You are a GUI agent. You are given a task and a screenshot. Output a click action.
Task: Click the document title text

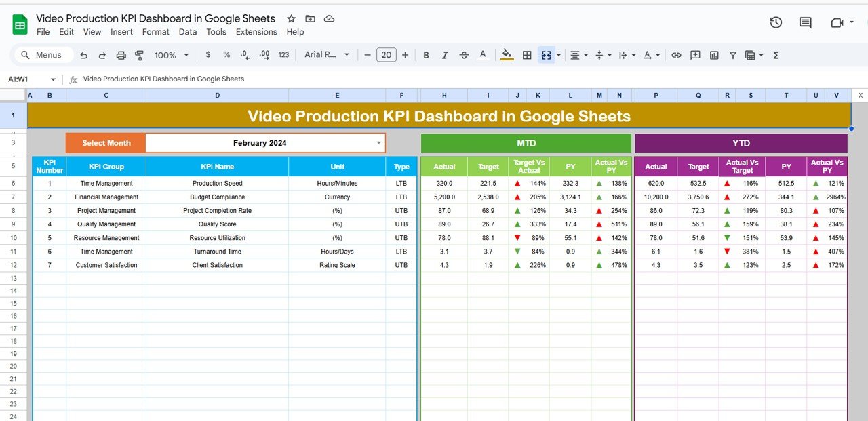coord(155,18)
